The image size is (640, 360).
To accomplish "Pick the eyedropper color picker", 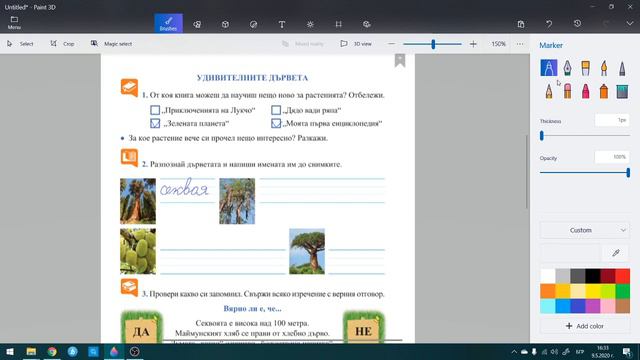I will [x=616, y=253].
